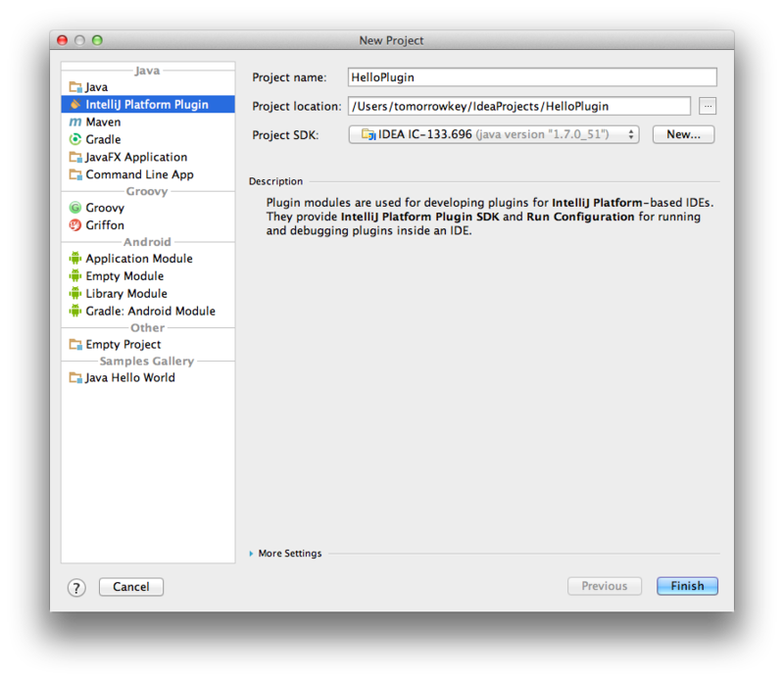Select the Java folder icon in project types
This screenshot has width=784, height=681.
coord(75,87)
